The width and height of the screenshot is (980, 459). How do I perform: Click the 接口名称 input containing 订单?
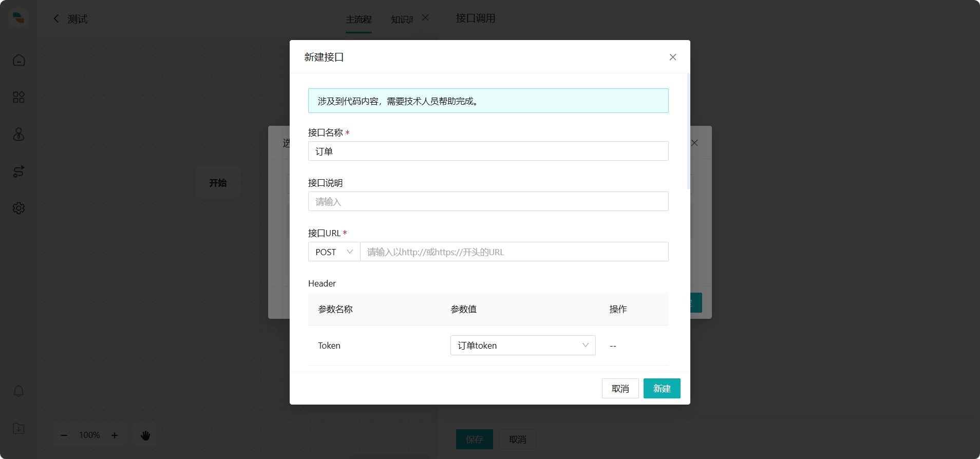488,151
